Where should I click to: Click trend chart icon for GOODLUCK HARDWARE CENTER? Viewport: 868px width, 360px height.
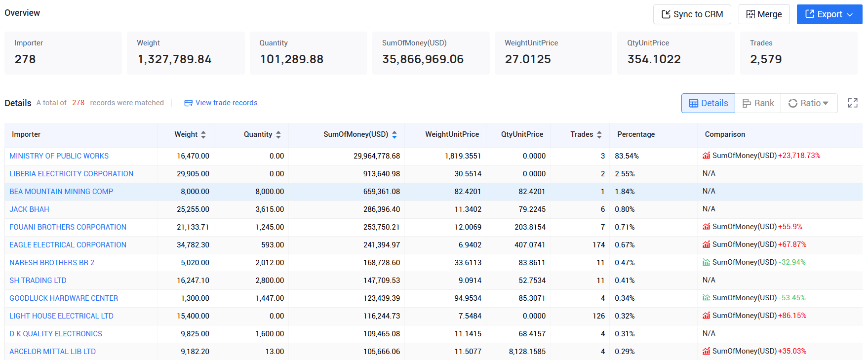tap(707, 298)
